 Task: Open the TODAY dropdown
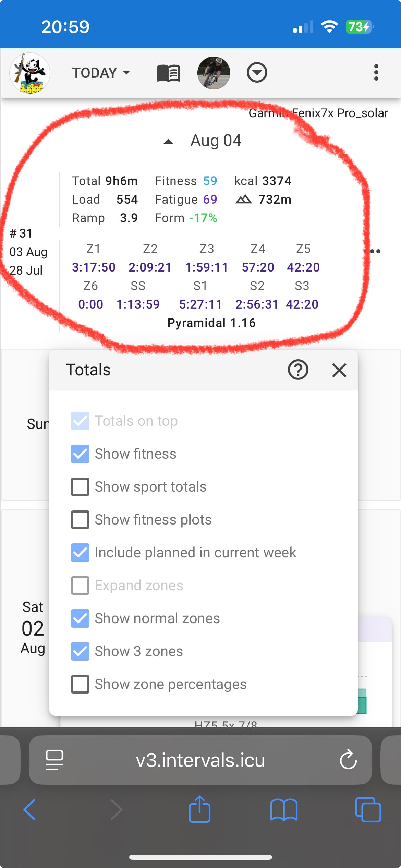pos(101,73)
